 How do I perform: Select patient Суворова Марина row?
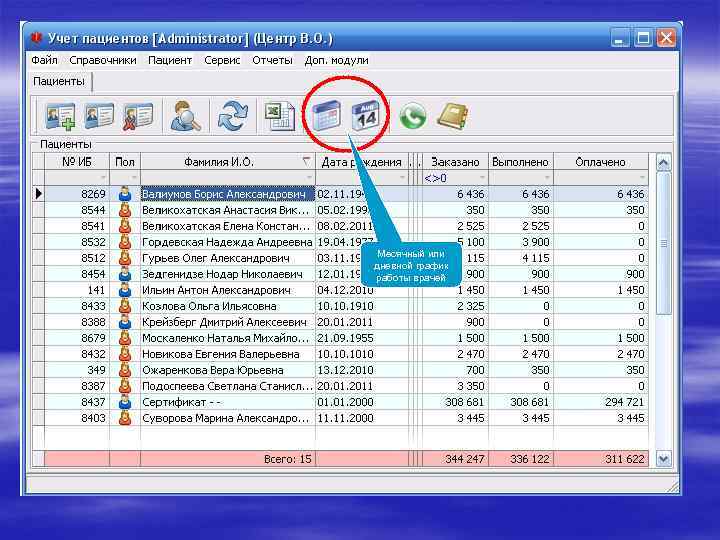228,418
